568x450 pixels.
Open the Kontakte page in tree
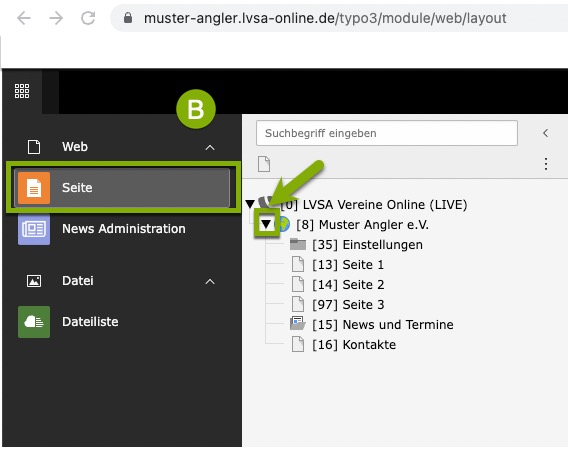point(354,345)
